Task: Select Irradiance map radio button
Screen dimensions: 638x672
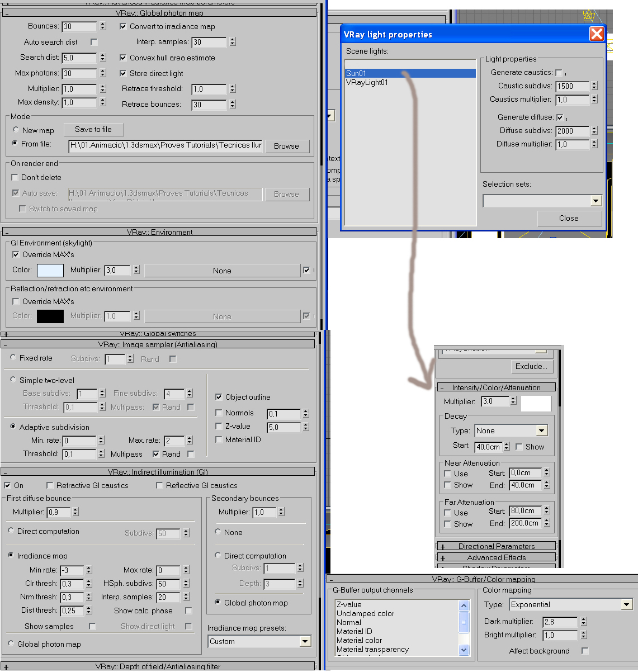Action: coord(11,555)
